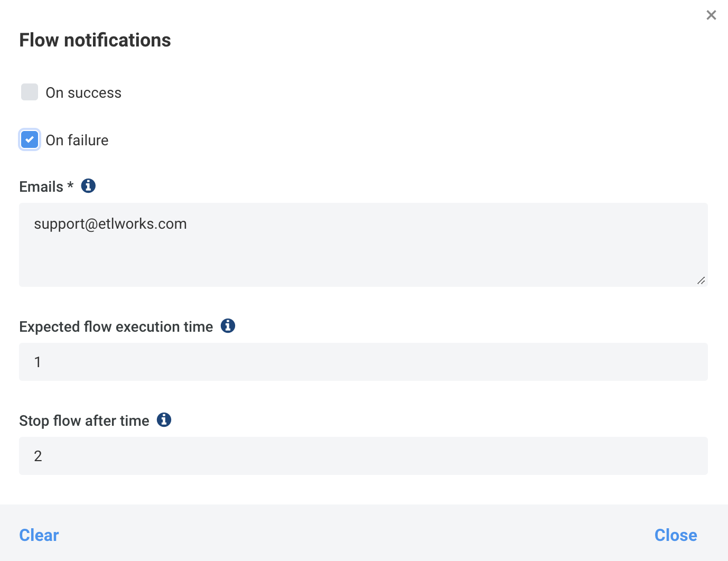The image size is (728, 561).
Task: Focus the Emails text area
Action: 363,245
